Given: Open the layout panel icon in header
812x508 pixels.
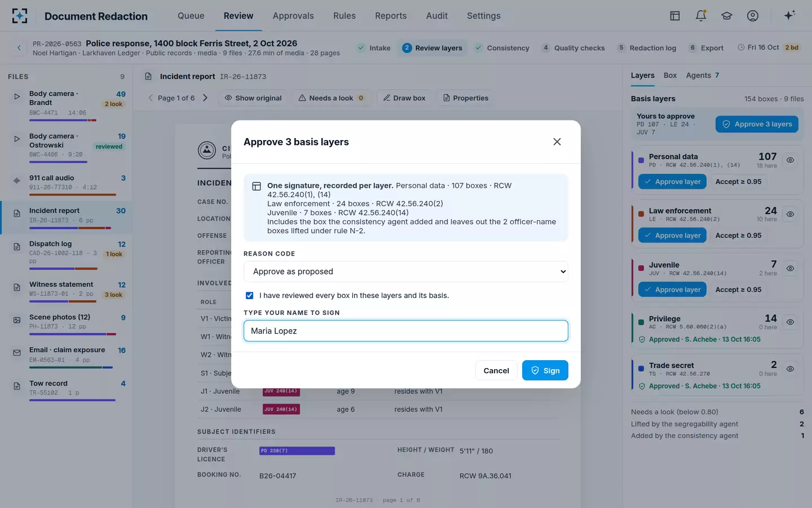Looking at the screenshot, I should pyautogui.click(x=675, y=16).
